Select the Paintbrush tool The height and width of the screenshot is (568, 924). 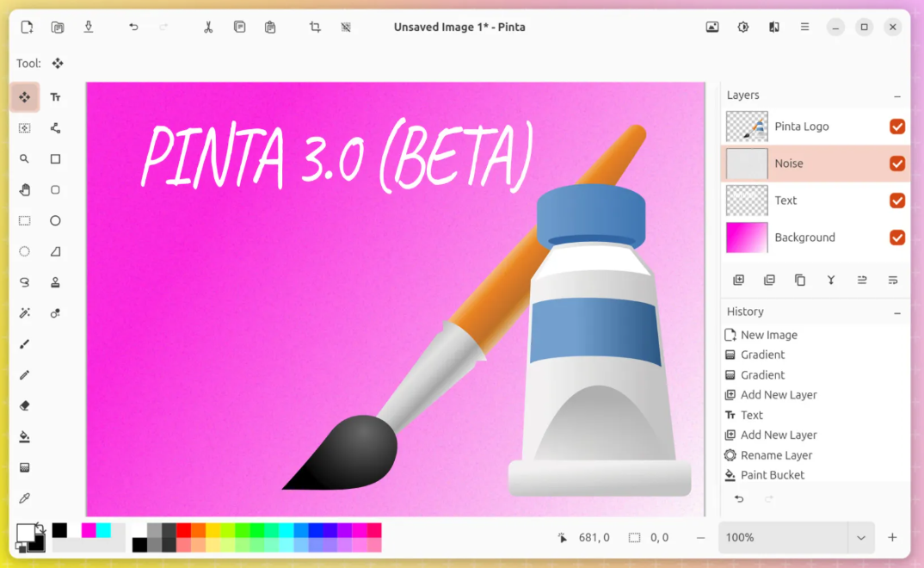[x=24, y=344]
